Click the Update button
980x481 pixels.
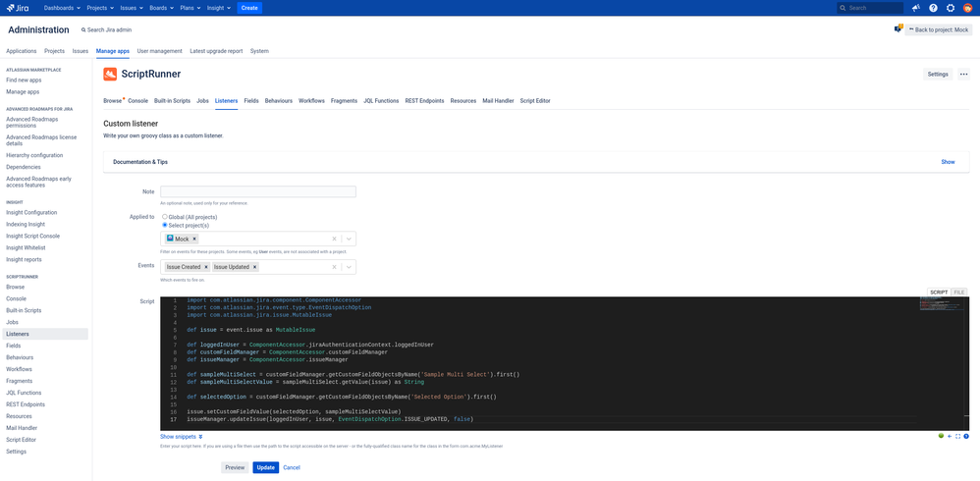pyautogui.click(x=266, y=467)
